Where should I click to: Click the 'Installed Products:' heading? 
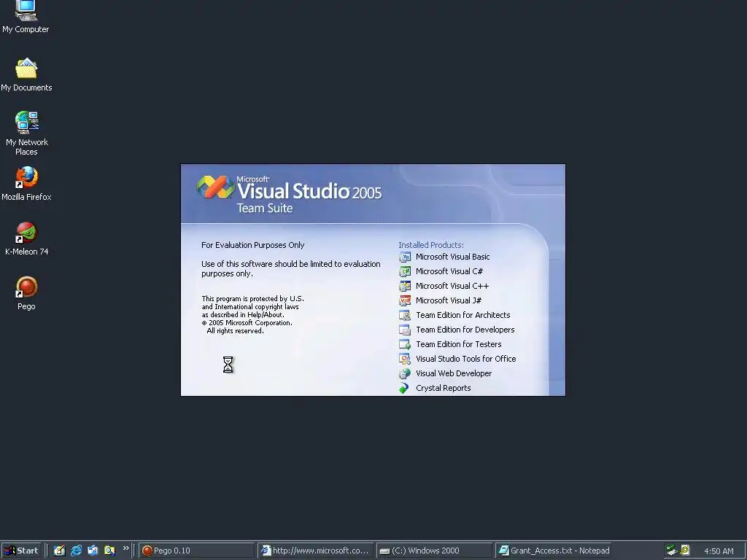[430, 245]
